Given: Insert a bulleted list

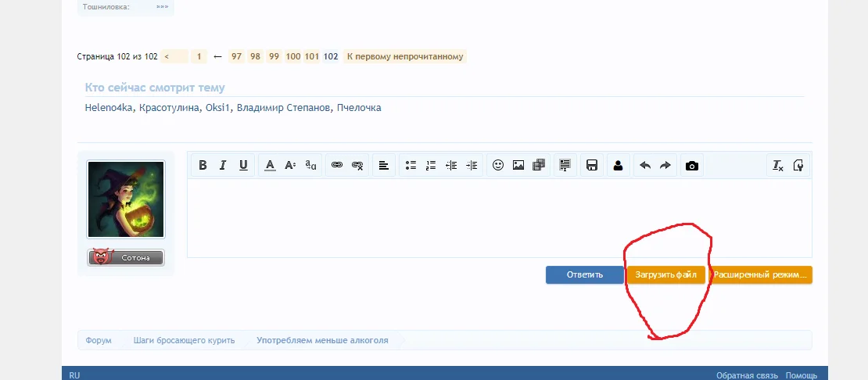Looking at the screenshot, I should pyautogui.click(x=411, y=166).
